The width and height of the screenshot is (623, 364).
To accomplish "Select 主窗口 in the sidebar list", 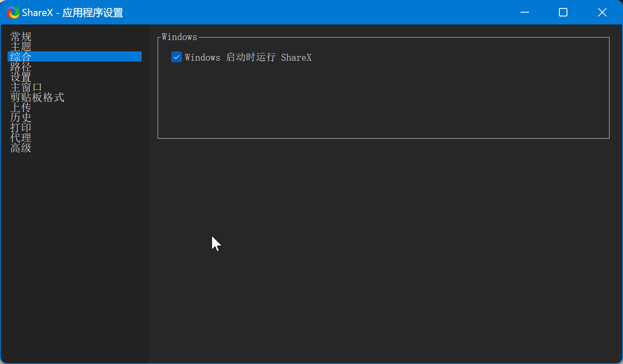I will [26, 87].
